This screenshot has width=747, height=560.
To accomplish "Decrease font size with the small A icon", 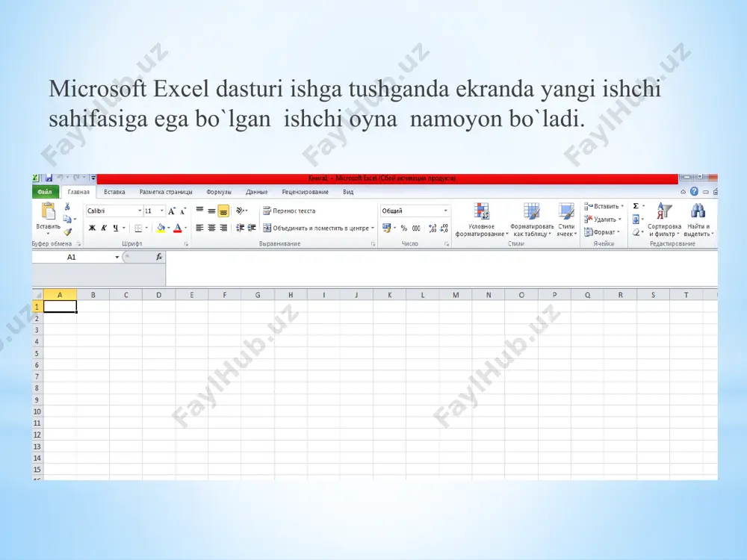I will [183, 211].
